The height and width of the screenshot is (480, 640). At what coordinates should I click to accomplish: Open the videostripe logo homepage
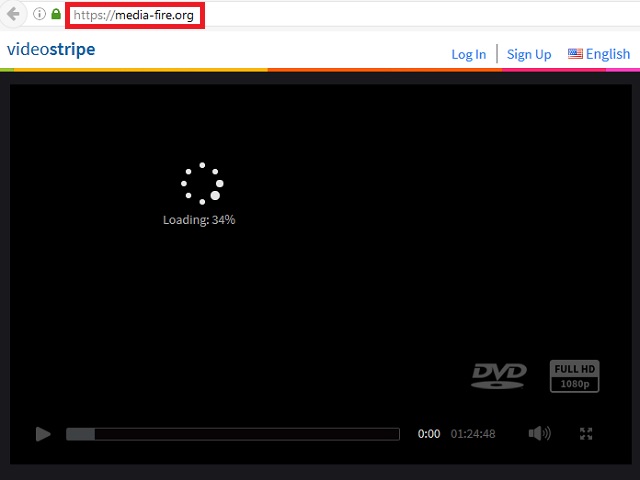51,49
